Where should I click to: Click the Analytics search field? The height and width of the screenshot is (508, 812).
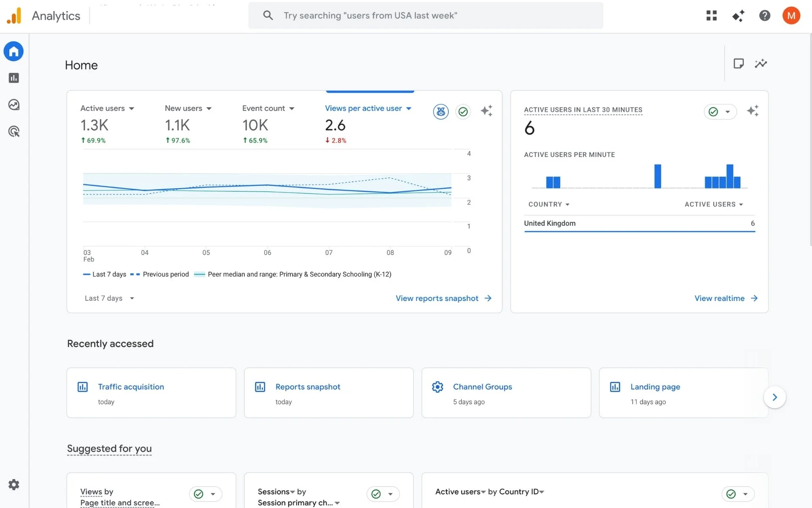click(425, 16)
